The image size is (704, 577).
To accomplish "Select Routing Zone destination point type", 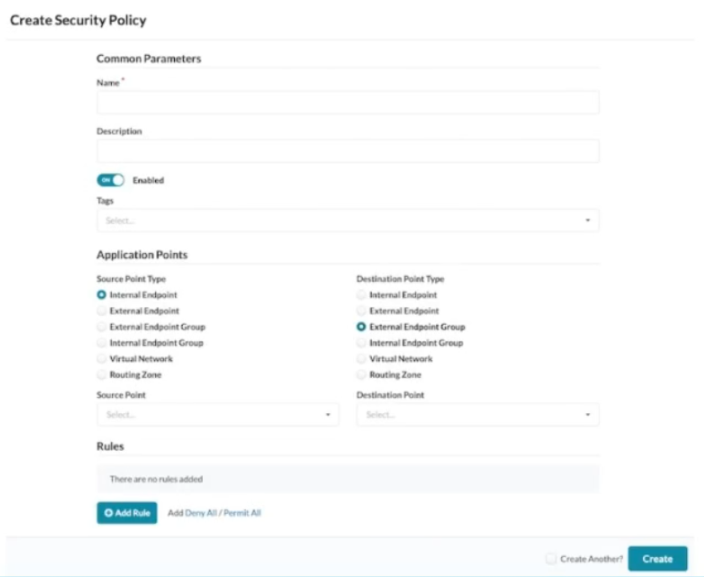I will (x=361, y=374).
